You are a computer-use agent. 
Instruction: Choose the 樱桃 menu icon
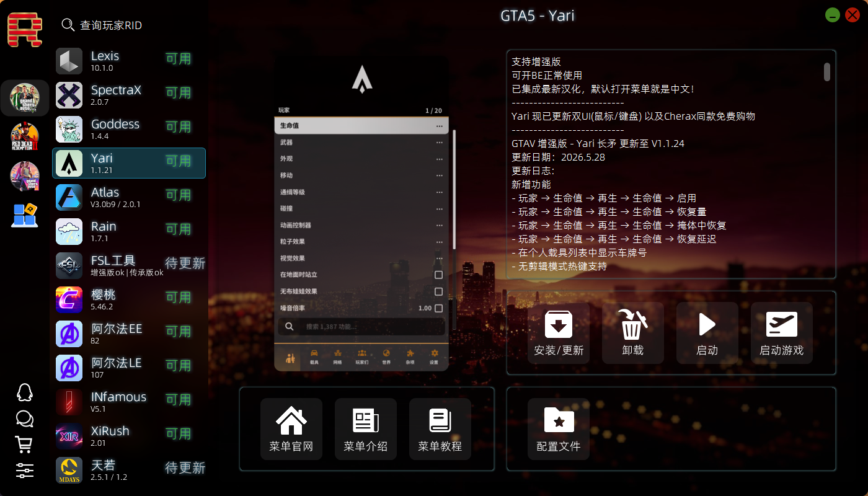click(x=69, y=300)
